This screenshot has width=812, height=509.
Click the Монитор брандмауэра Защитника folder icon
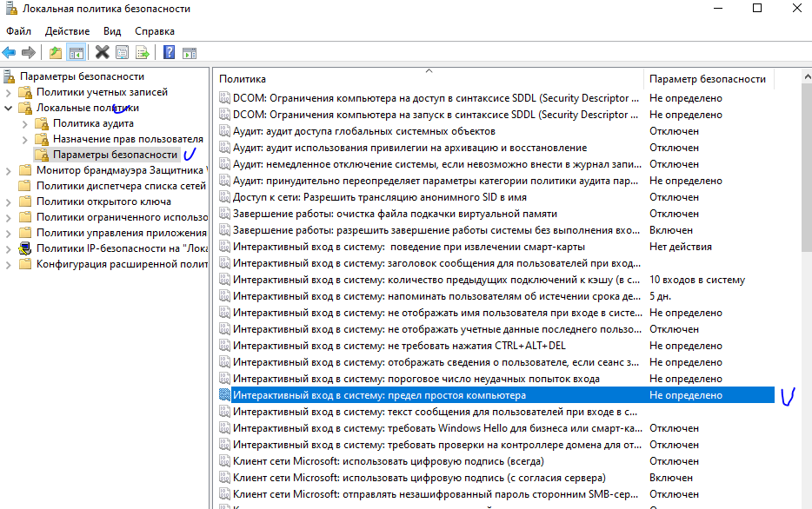pos(24,170)
